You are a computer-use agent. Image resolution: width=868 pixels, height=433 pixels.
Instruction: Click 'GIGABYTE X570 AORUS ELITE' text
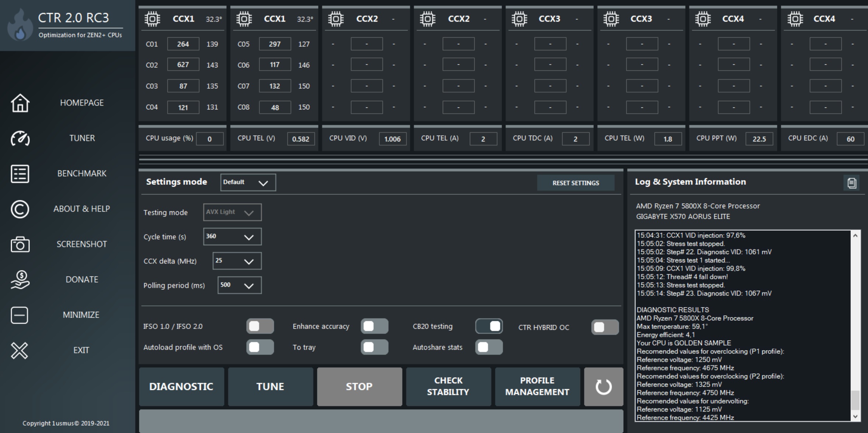(x=683, y=216)
